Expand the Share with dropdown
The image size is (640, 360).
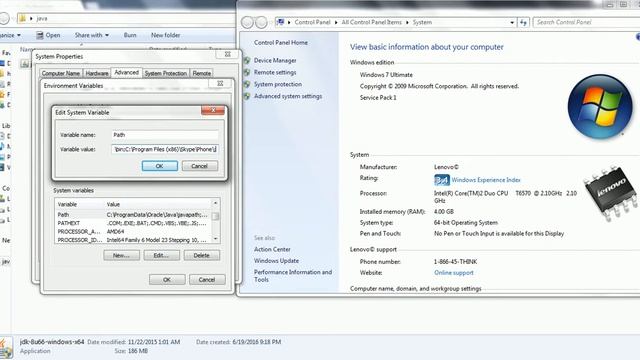pos(92,35)
